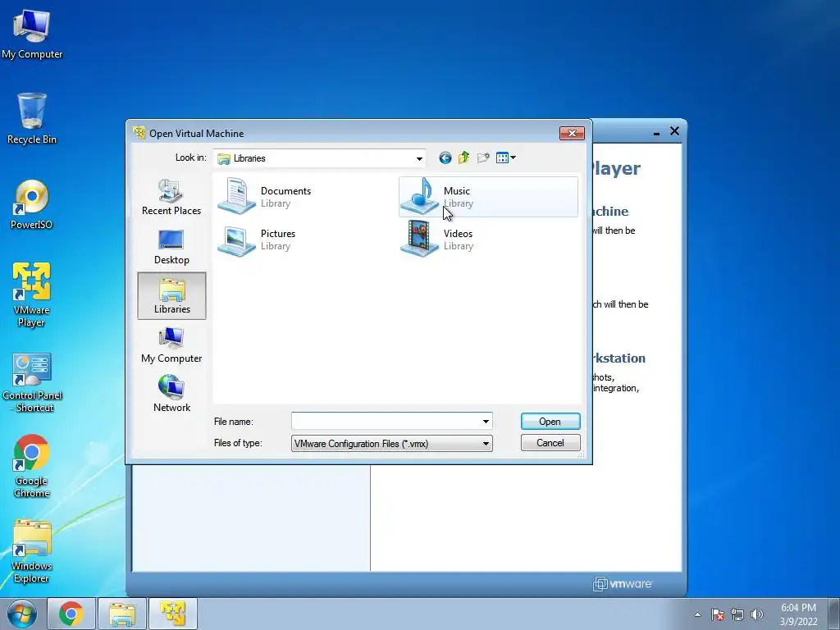Click the Open button
The height and width of the screenshot is (630, 840).
[x=550, y=421]
